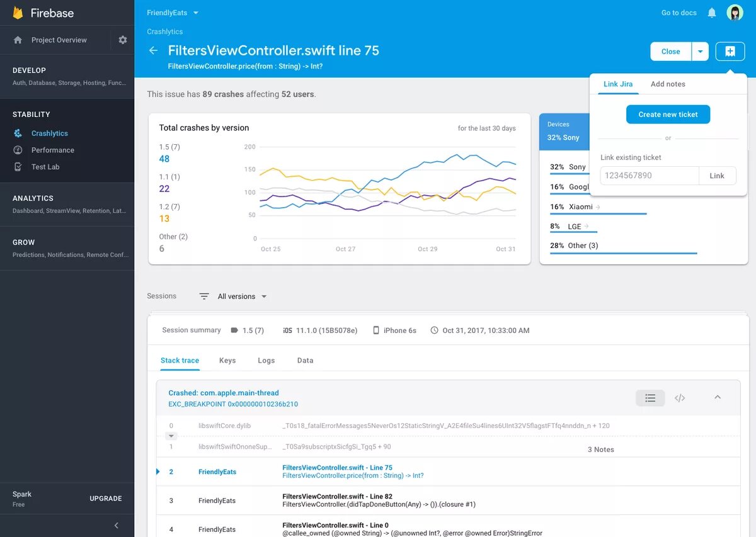Open the ANALYTICS section
The height and width of the screenshot is (537, 756).
coord(67,204)
